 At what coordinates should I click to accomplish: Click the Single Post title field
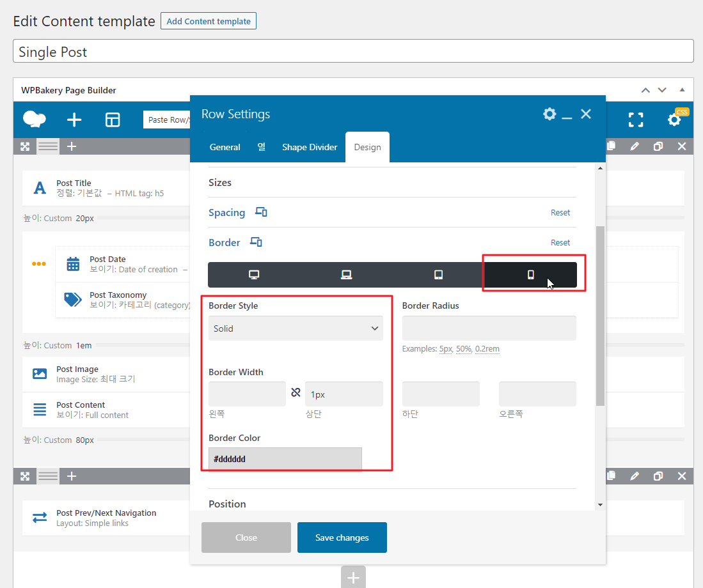pos(353,51)
